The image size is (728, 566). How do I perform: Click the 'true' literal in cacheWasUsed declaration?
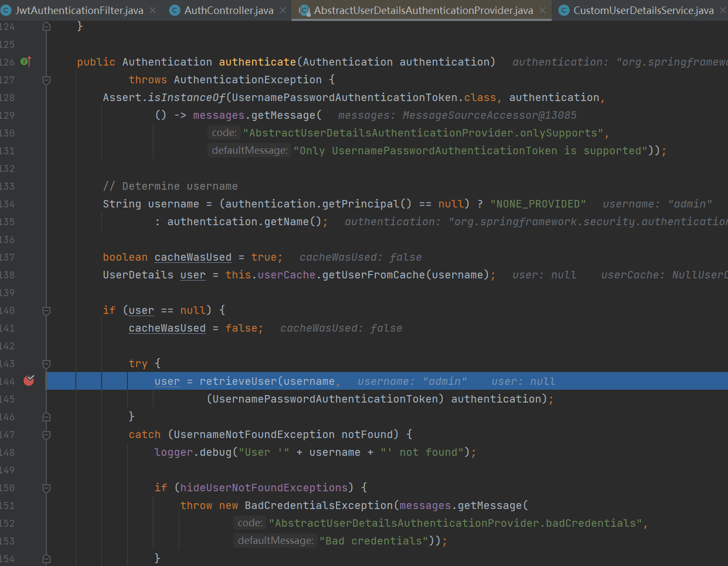tap(264, 257)
